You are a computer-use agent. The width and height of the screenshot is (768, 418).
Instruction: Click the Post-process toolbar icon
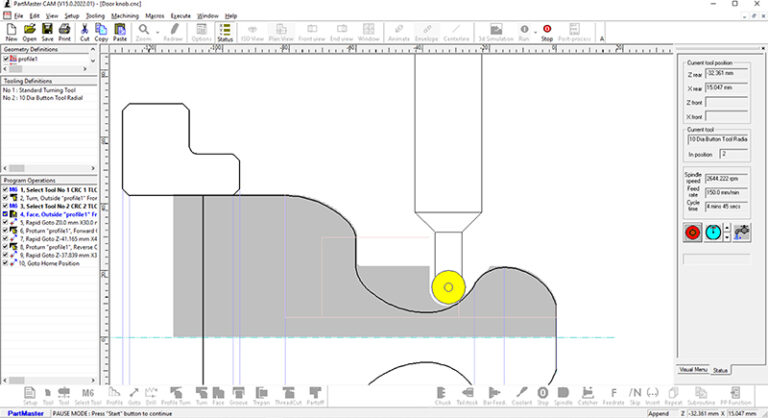coord(574,32)
